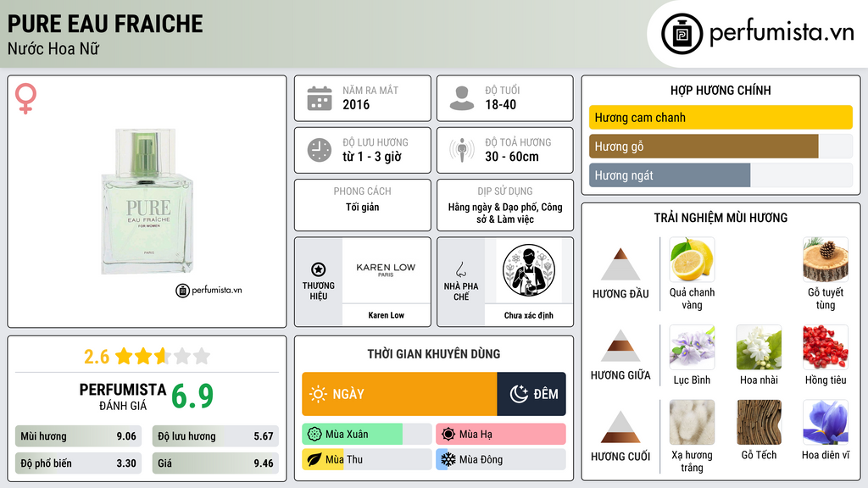Click the sun icon in Ngày bar
The height and width of the screenshot is (488, 868).
coord(318,394)
